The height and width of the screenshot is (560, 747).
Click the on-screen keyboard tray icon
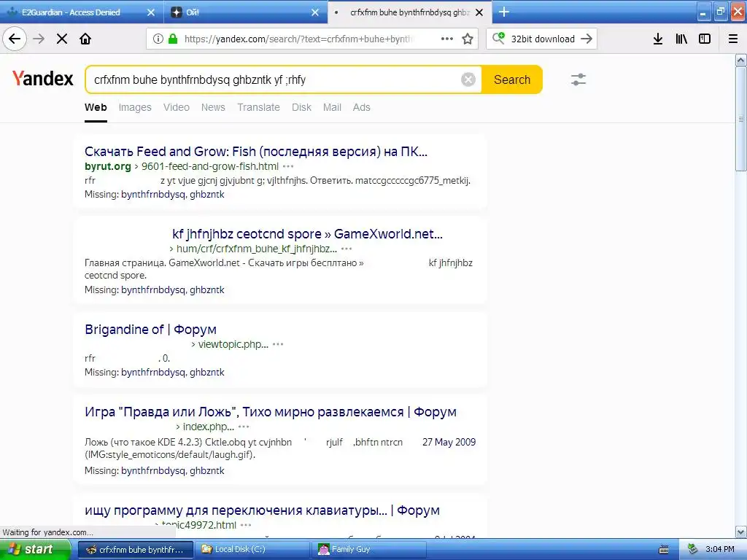pos(664,550)
